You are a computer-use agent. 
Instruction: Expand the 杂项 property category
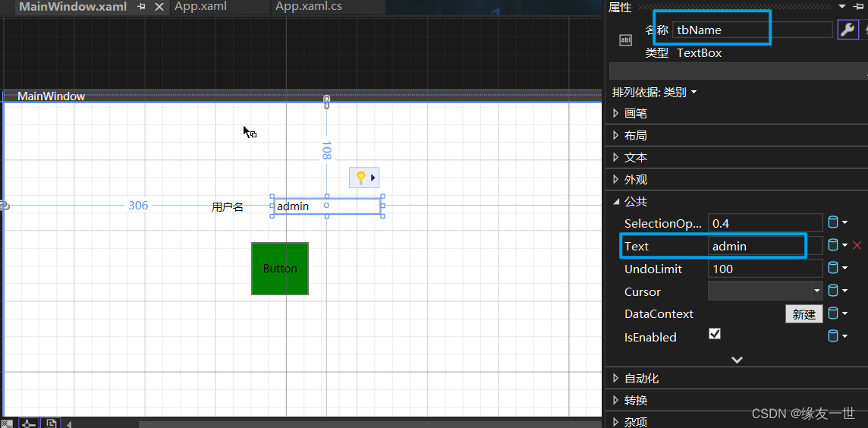pos(616,422)
